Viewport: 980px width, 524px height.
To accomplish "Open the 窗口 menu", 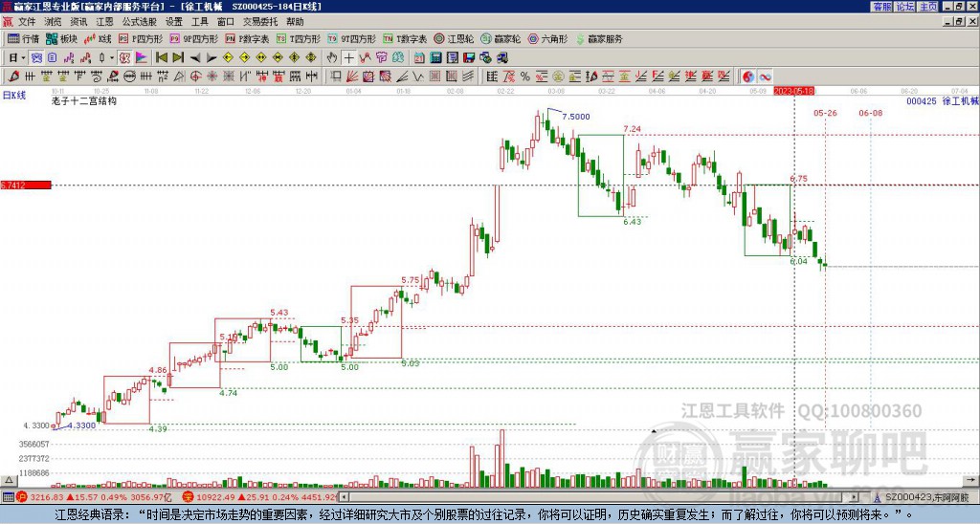I will click(x=226, y=22).
